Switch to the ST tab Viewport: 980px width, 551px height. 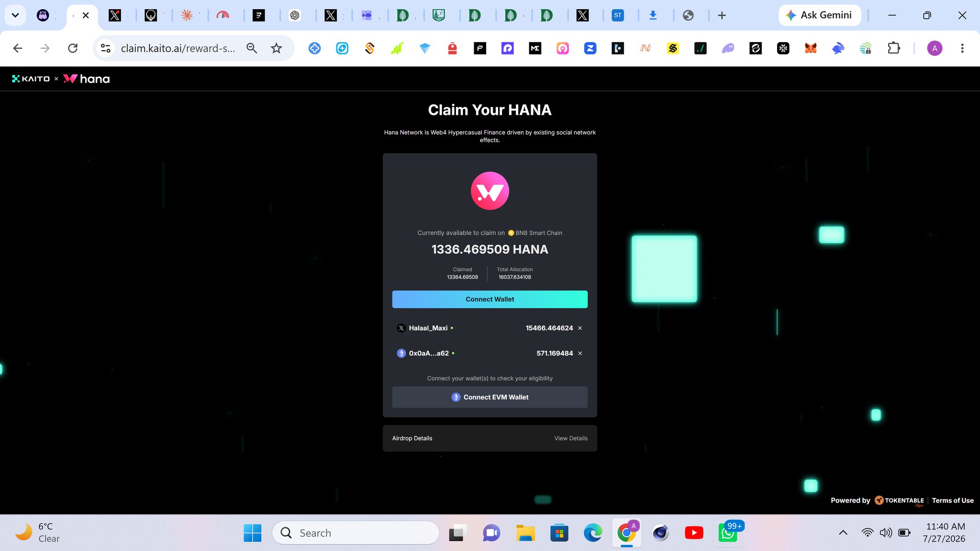[x=618, y=15]
